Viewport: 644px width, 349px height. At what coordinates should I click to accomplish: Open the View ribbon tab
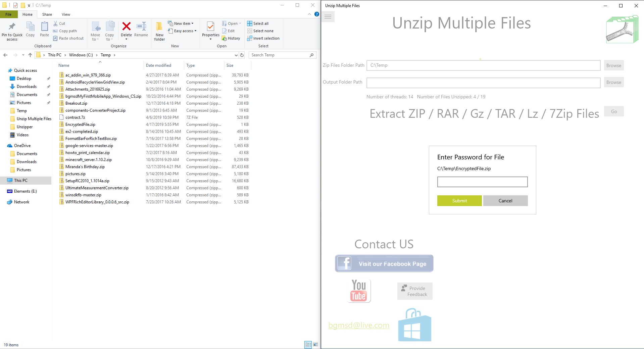pyautogui.click(x=66, y=14)
